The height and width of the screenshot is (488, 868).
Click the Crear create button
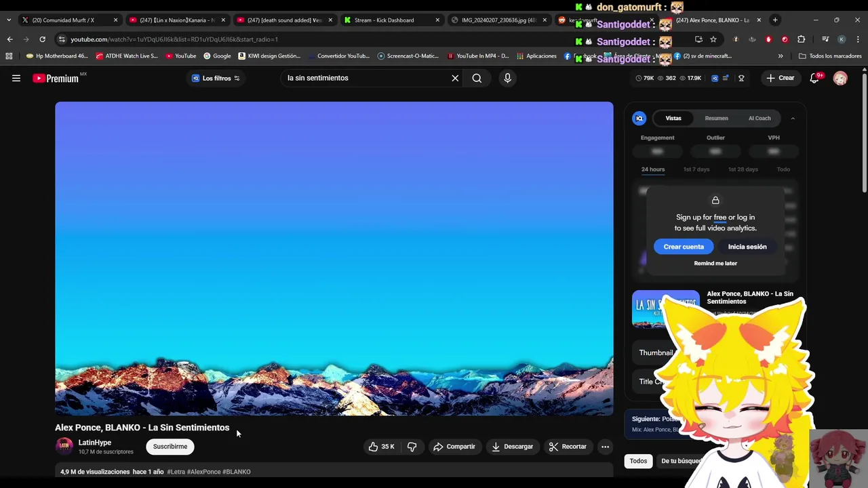click(x=781, y=78)
